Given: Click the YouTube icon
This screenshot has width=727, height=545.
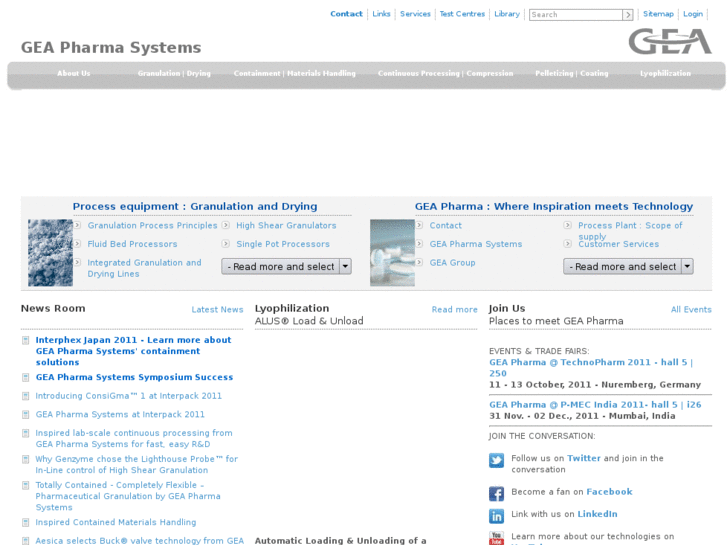Looking at the screenshot, I should [x=496, y=538].
